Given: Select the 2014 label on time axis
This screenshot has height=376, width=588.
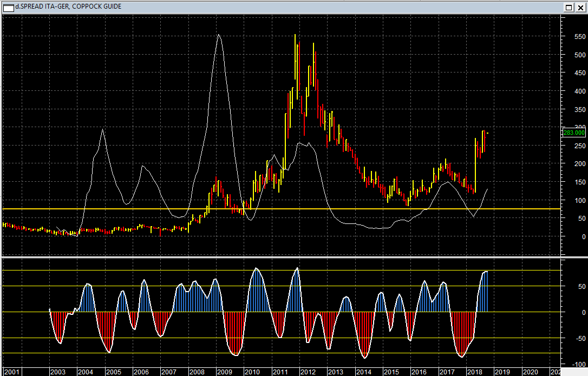Looking at the screenshot, I should 363,372.
